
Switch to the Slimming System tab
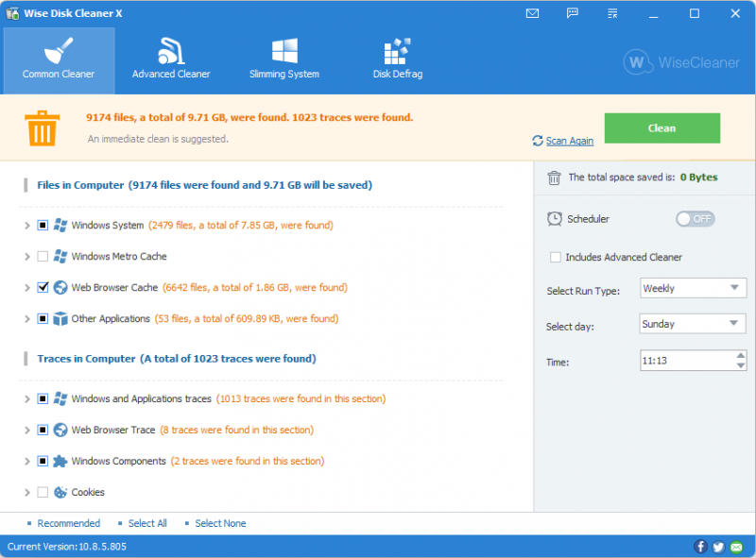[x=284, y=60]
